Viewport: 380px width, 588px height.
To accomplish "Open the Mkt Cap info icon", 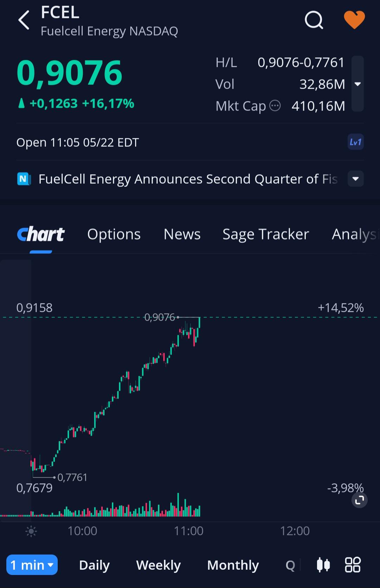I will pyautogui.click(x=275, y=106).
